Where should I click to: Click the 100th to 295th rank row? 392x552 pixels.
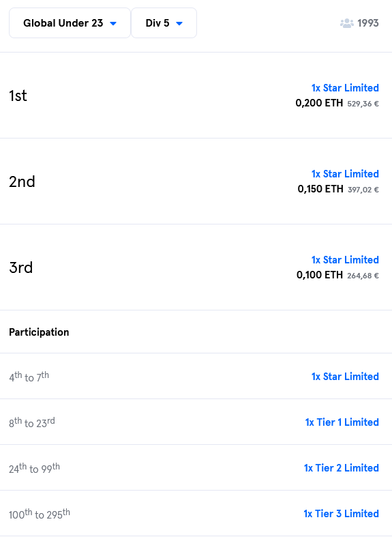[x=196, y=513]
